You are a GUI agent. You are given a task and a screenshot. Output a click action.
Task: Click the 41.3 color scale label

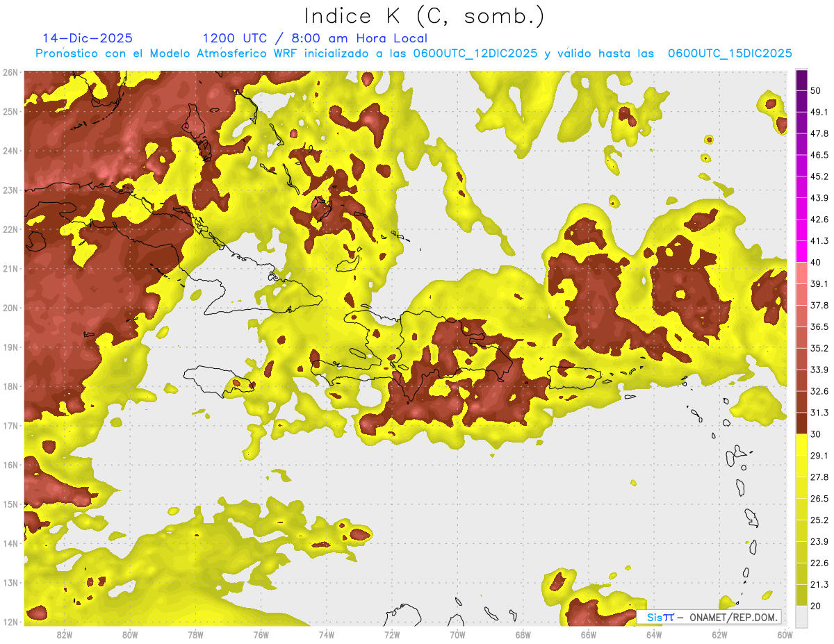(x=819, y=241)
